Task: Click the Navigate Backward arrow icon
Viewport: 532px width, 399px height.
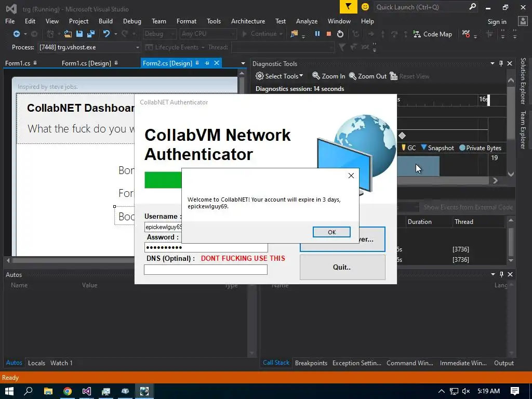Action: tap(16, 34)
